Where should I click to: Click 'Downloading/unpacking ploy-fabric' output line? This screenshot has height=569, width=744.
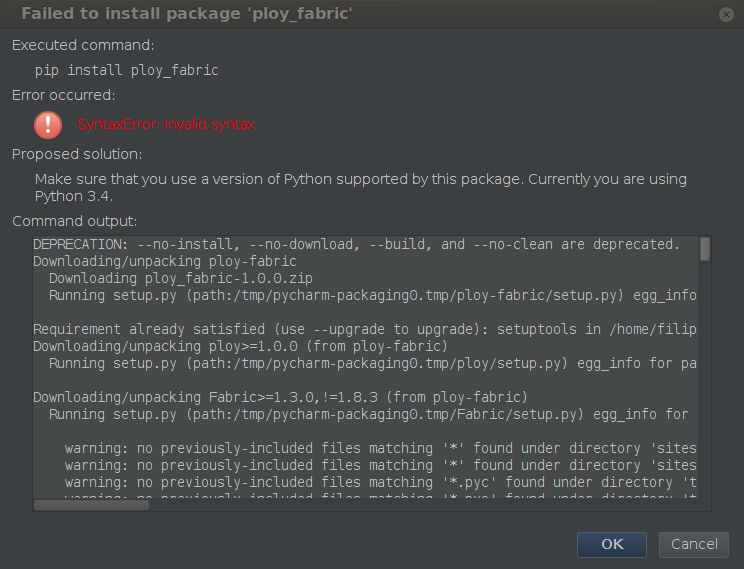tap(165, 261)
